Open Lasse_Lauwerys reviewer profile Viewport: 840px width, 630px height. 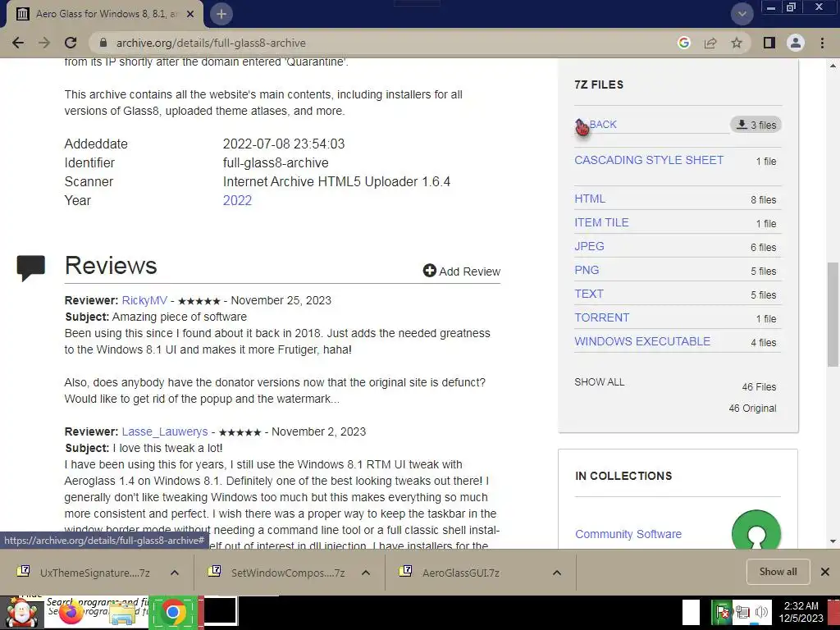164,431
